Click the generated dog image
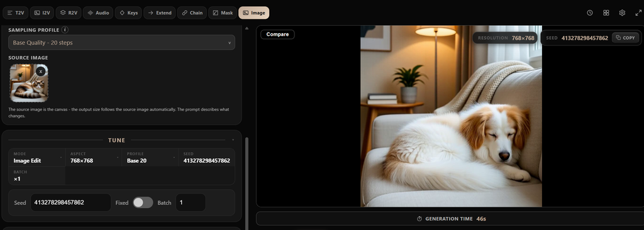Screen dimensions: 644x230 click(x=451, y=116)
